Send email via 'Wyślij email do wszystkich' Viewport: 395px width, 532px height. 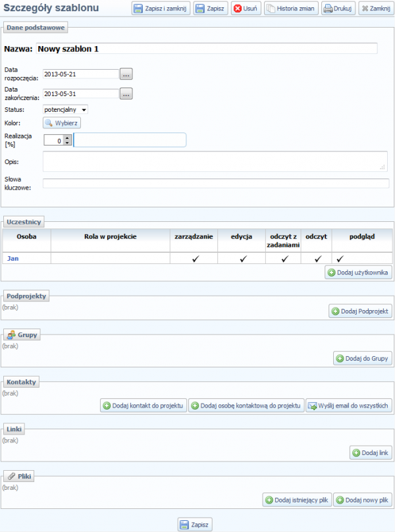[x=350, y=406]
